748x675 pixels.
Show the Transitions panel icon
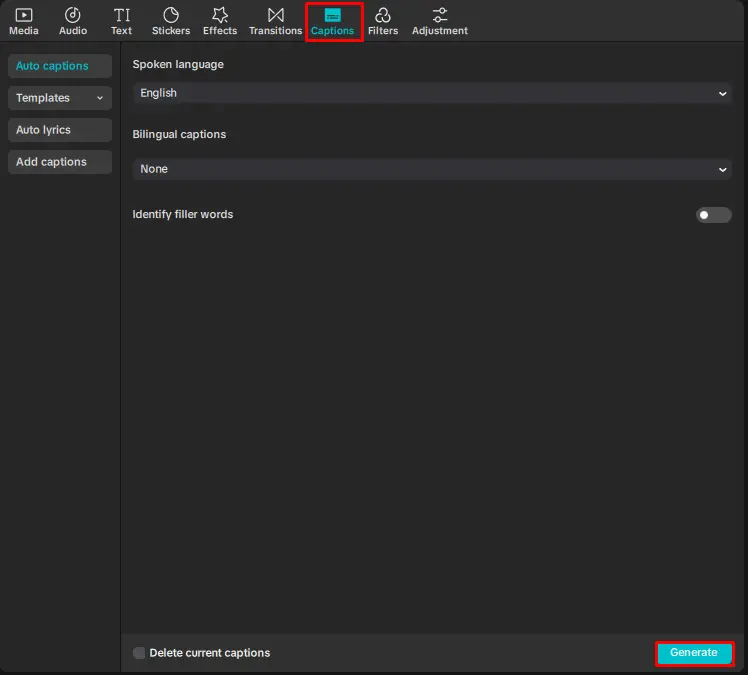coord(275,15)
